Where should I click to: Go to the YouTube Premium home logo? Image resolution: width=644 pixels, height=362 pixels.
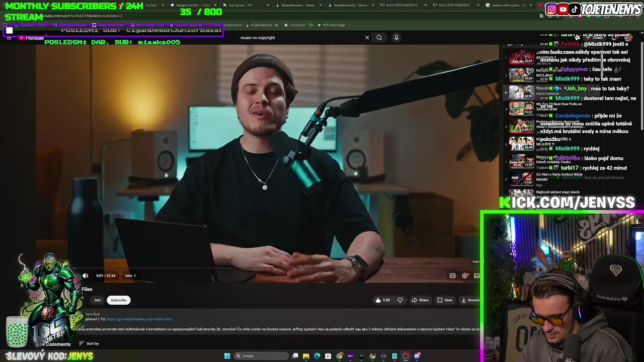[x=31, y=38]
